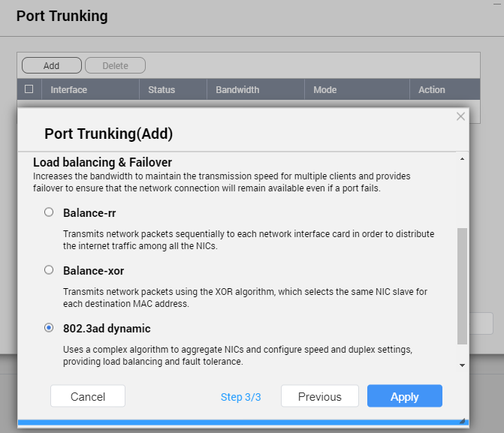Apply the port trunking settings
Screen dimensions: 504x433
pos(404,396)
